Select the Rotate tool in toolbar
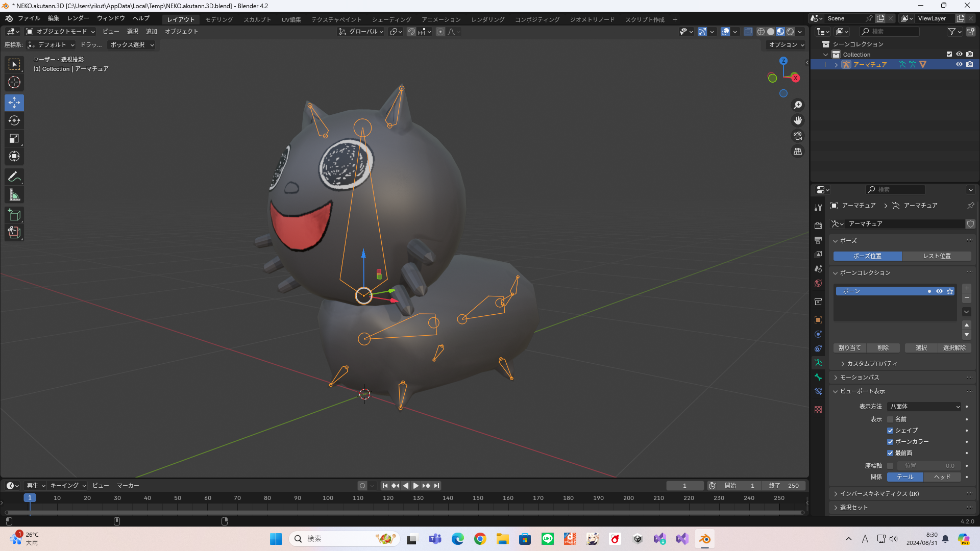Viewport: 980px width, 551px height. pyautogui.click(x=14, y=121)
